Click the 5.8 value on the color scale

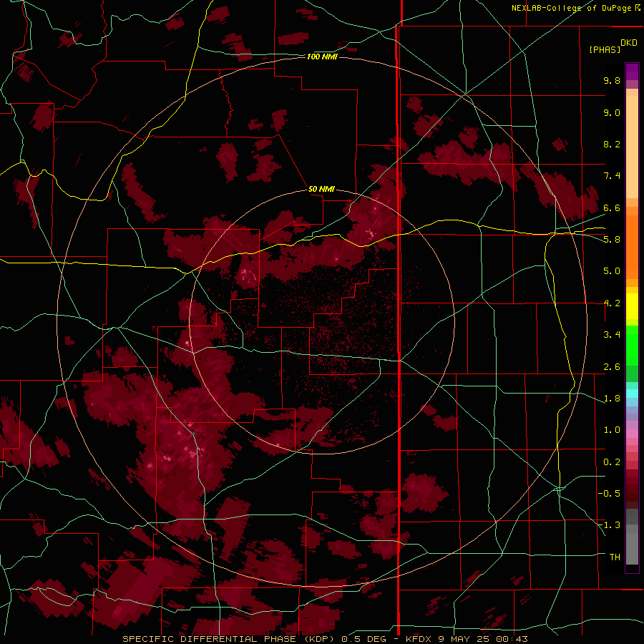pyautogui.click(x=612, y=240)
